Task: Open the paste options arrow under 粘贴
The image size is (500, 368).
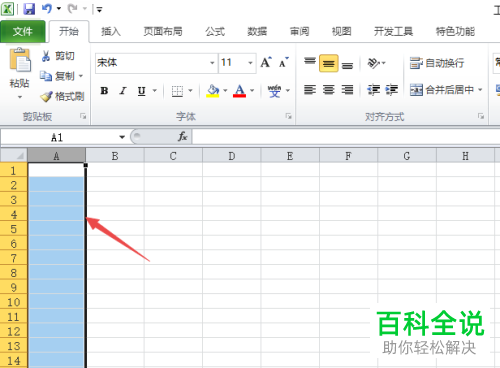Action: pos(20,97)
